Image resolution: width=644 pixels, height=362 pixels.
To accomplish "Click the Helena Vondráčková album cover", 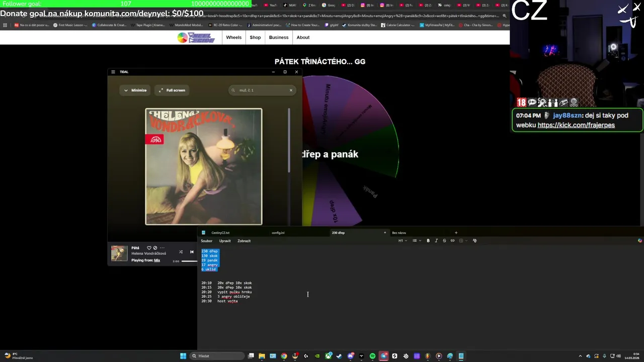I will [204, 166].
